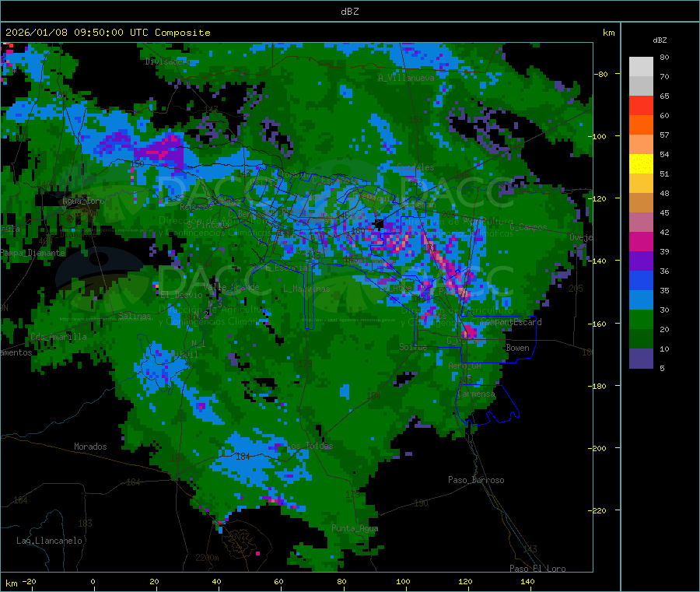Viewport: 700px width, 592px height.
Task: Select the 'Salinas' map label
Action: click(135, 316)
